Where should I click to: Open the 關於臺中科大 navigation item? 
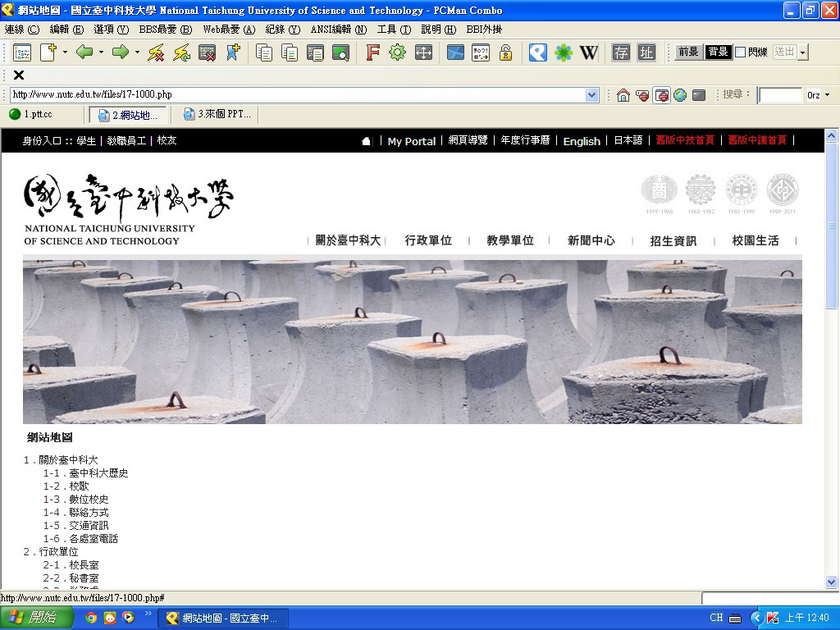coord(348,240)
